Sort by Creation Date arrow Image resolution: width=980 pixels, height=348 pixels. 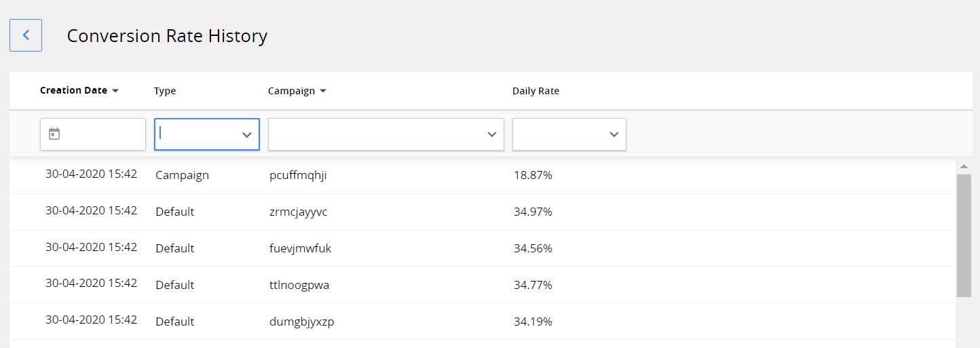[x=115, y=91]
